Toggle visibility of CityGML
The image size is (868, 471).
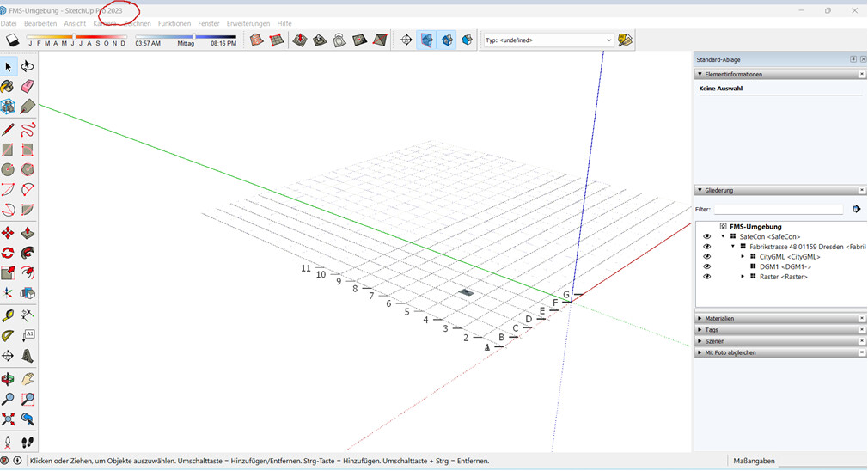coord(707,256)
